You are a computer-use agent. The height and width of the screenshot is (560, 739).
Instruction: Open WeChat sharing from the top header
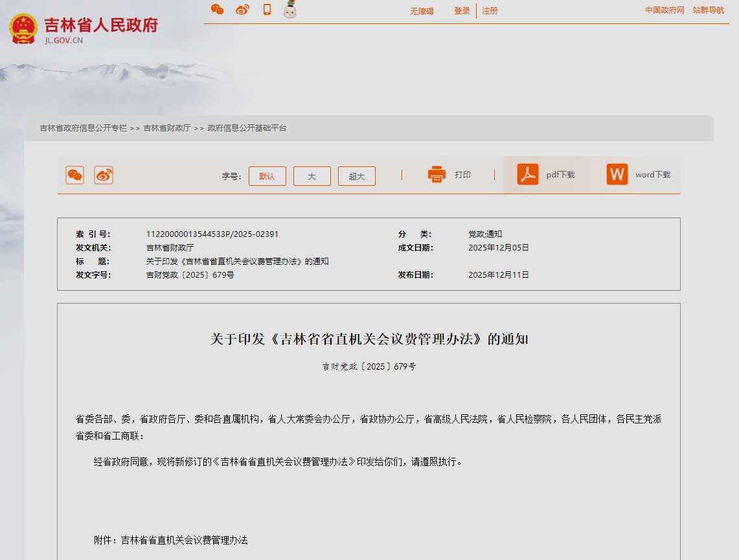click(218, 9)
